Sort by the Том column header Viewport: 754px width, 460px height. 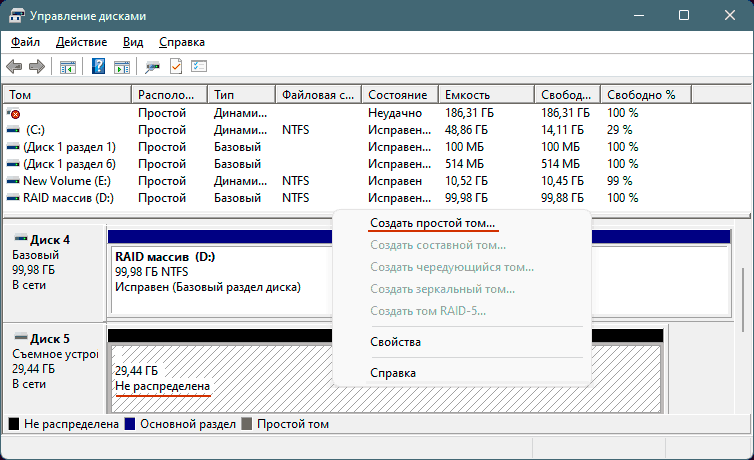(67, 95)
